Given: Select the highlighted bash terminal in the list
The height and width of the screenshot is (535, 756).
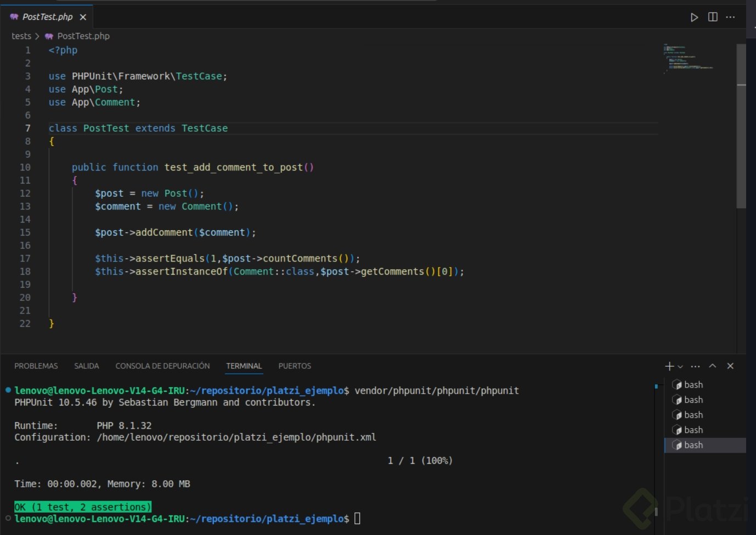Looking at the screenshot, I should tap(705, 445).
